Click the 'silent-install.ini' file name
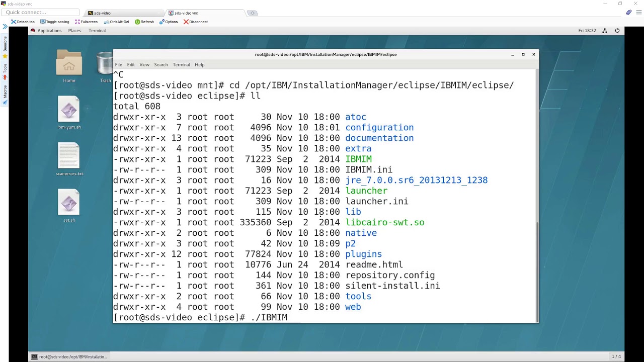 click(x=392, y=286)
